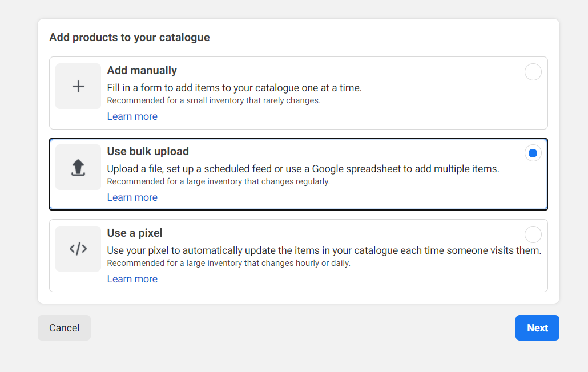The width and height of the screenshot is (588, 372).
Task: Choose the Use a pixel radio button
Action: pos(533,234)
